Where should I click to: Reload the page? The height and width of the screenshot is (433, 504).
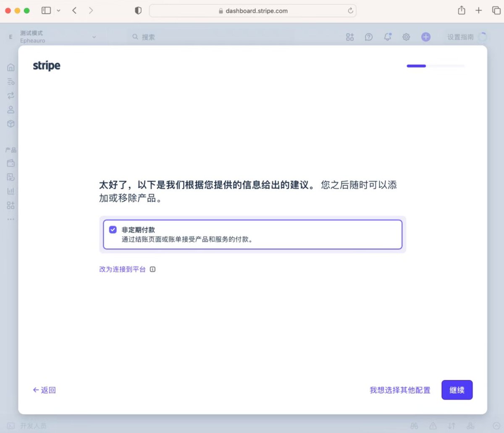[350, 11]
